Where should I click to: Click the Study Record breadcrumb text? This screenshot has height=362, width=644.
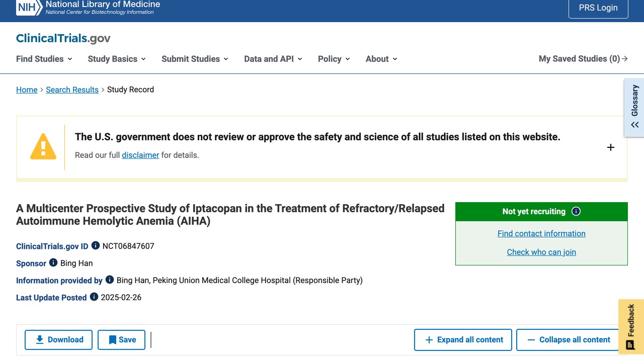coord(130,89)
